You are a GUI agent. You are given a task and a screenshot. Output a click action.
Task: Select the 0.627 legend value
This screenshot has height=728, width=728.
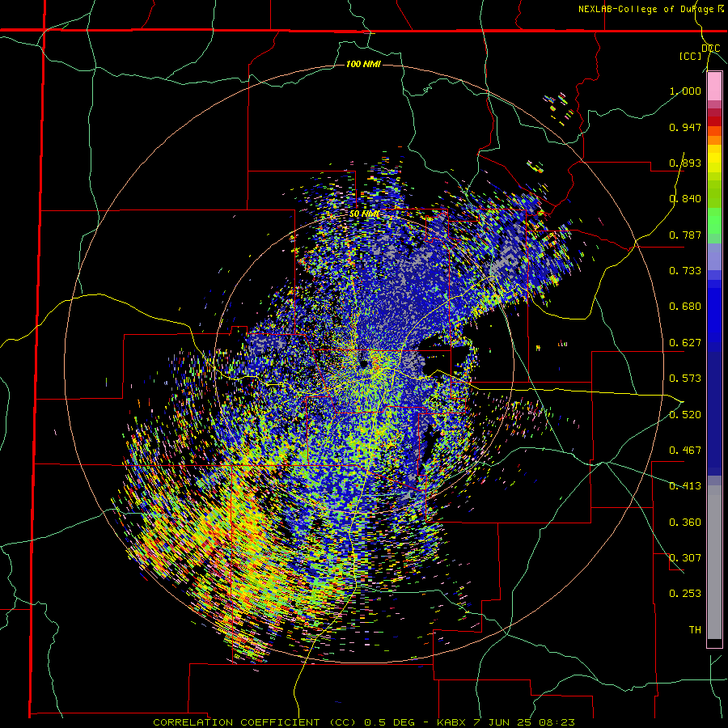point(685,343)
